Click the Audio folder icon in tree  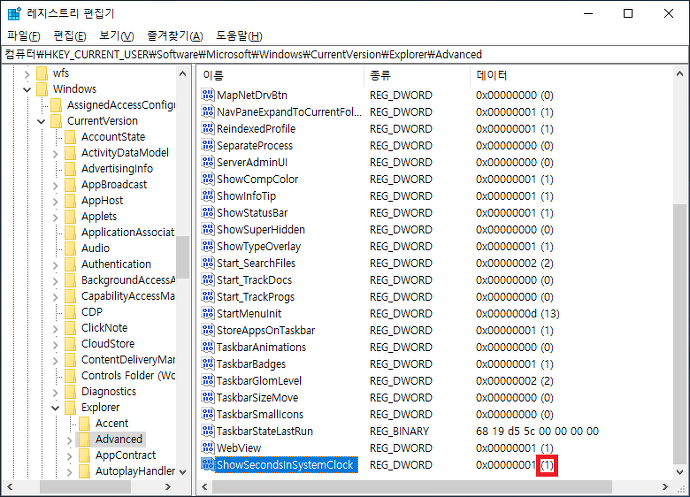(x=70, y=248)
